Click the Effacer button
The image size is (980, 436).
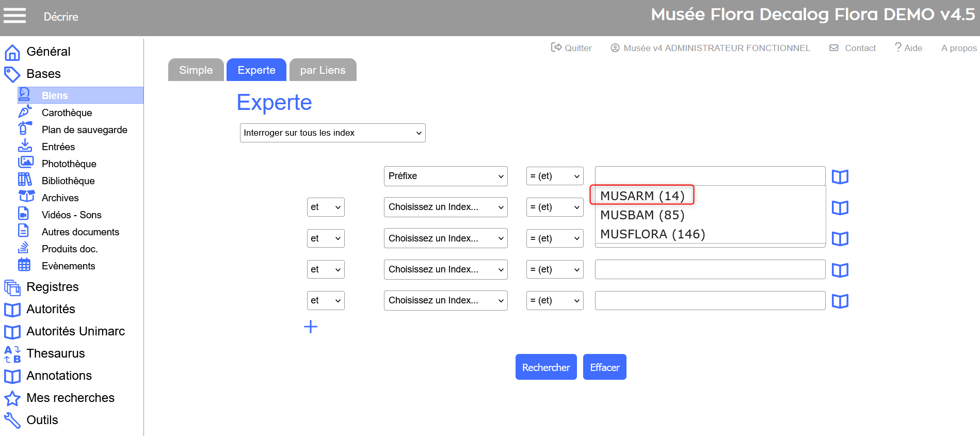pyautogui.click(x=604, y=367)
